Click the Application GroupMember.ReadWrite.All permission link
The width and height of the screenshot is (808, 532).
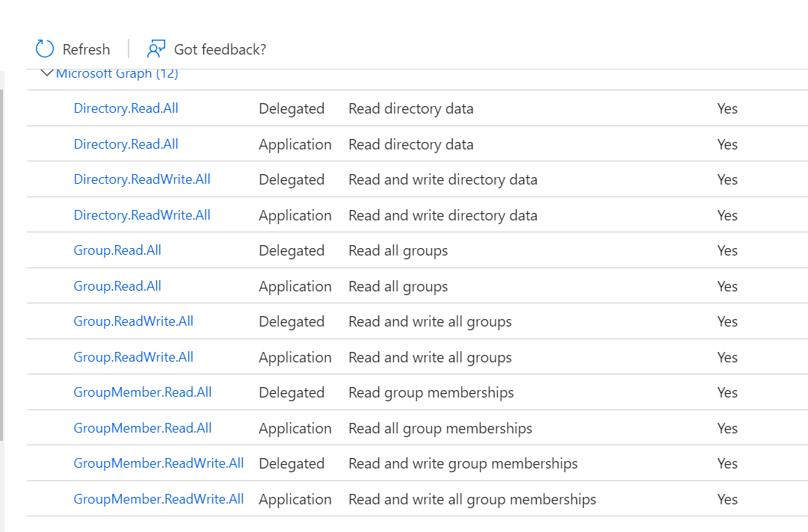point(158,499)
